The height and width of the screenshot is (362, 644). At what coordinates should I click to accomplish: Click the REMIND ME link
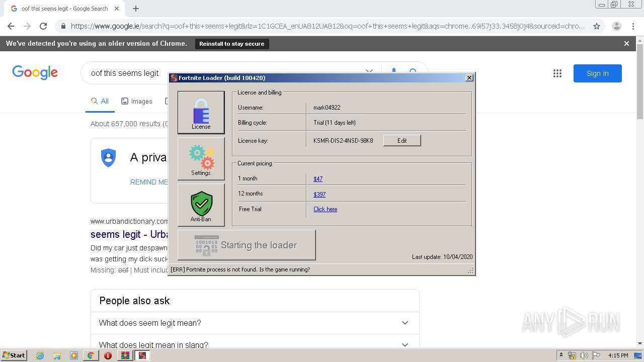149,182
